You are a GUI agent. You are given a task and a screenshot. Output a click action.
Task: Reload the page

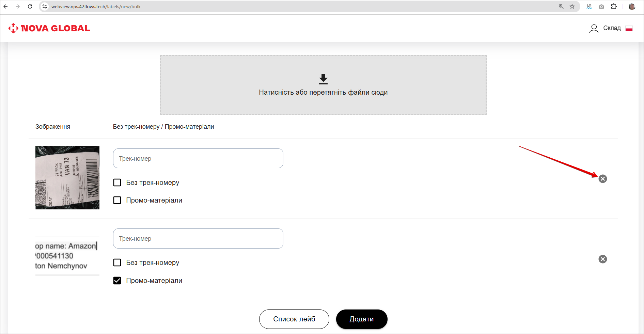tap(30, 6)
